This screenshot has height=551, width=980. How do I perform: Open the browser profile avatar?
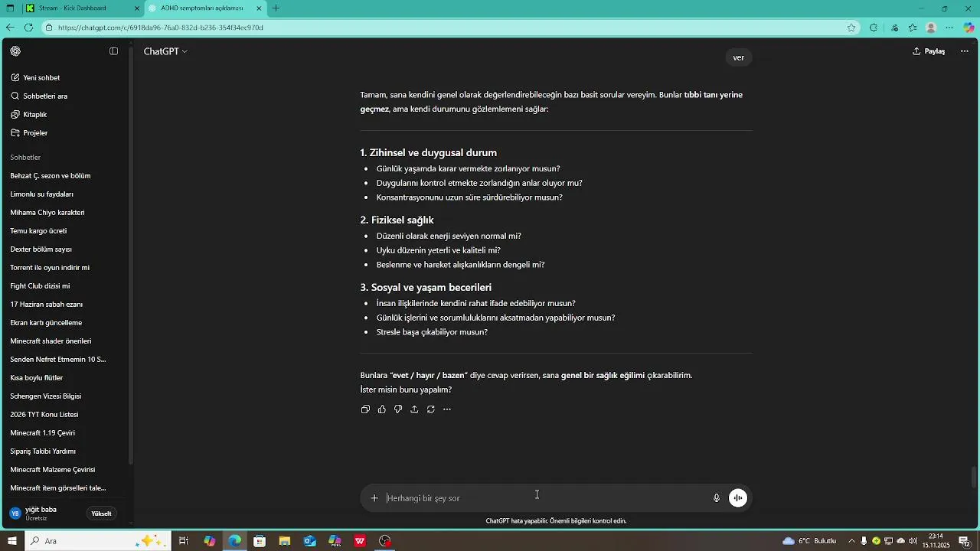[931, 28]
